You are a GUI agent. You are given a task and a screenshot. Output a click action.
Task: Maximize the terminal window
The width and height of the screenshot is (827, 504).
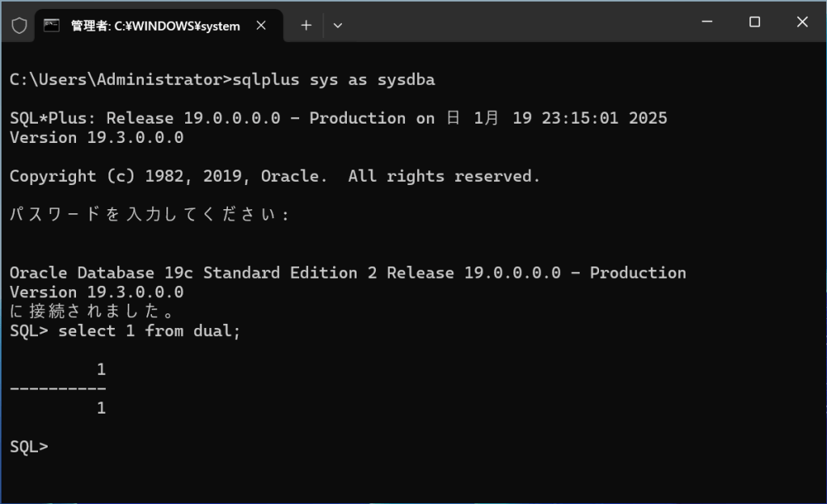pos(755,23)
